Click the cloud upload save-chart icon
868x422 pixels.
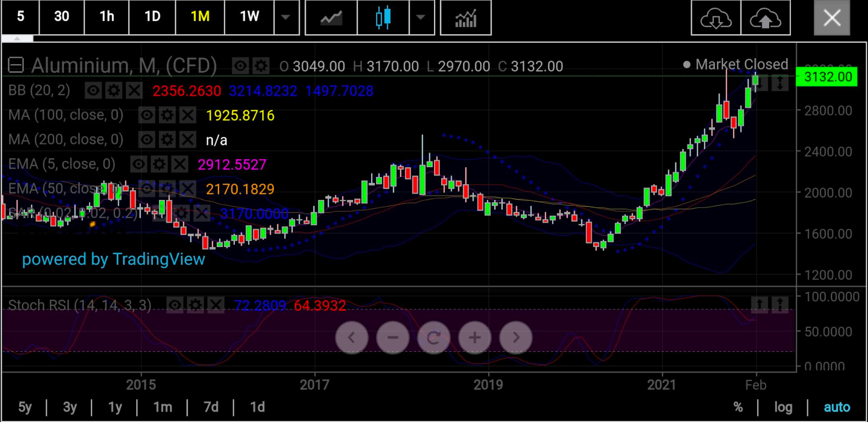pos(765,18)
